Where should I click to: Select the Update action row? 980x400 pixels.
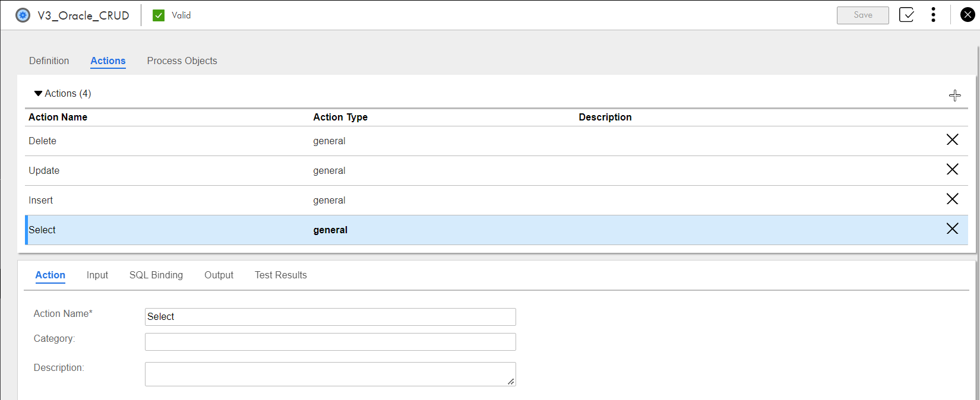tap(497, 171)
